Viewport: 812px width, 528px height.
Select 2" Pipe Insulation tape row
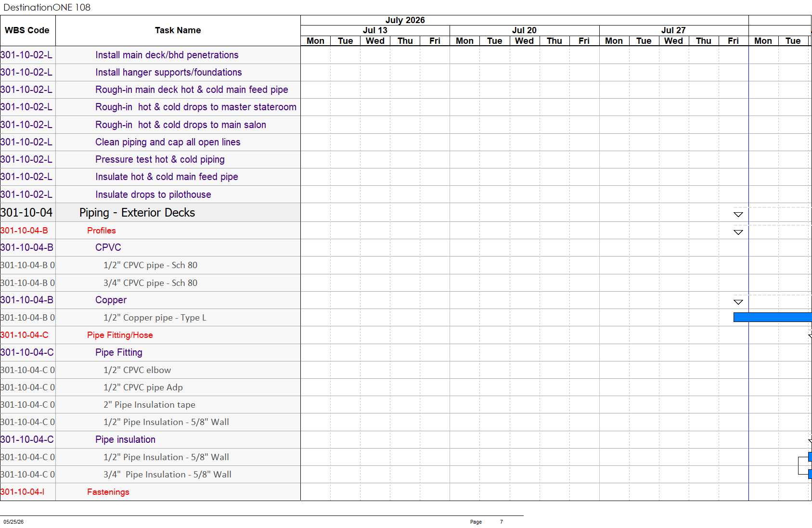(x=150, y=405)
